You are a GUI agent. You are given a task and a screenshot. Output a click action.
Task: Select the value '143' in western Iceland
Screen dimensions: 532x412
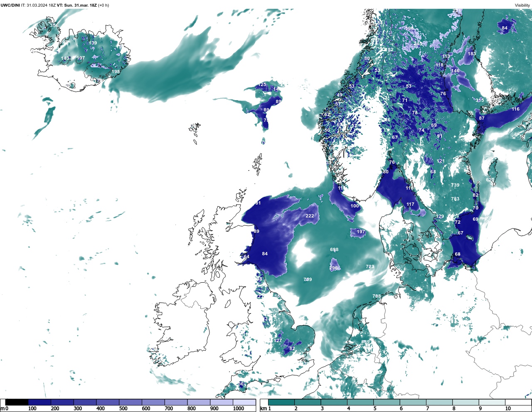click(65, 58)
